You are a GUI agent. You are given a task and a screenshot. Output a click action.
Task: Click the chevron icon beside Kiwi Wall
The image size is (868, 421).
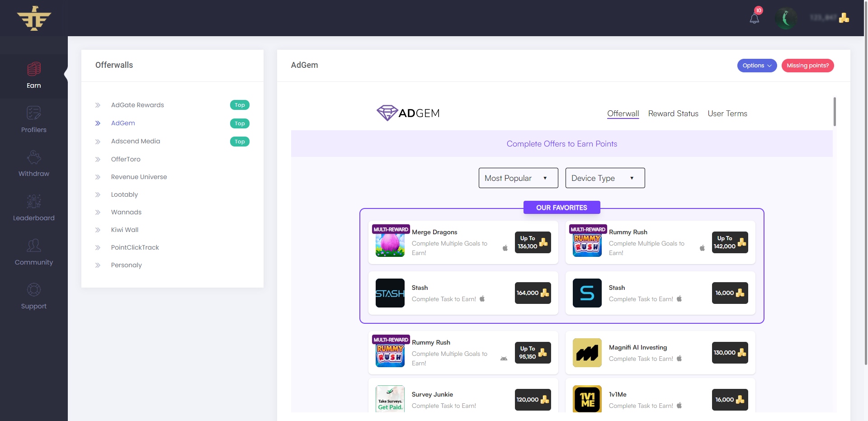pos(98,230)
